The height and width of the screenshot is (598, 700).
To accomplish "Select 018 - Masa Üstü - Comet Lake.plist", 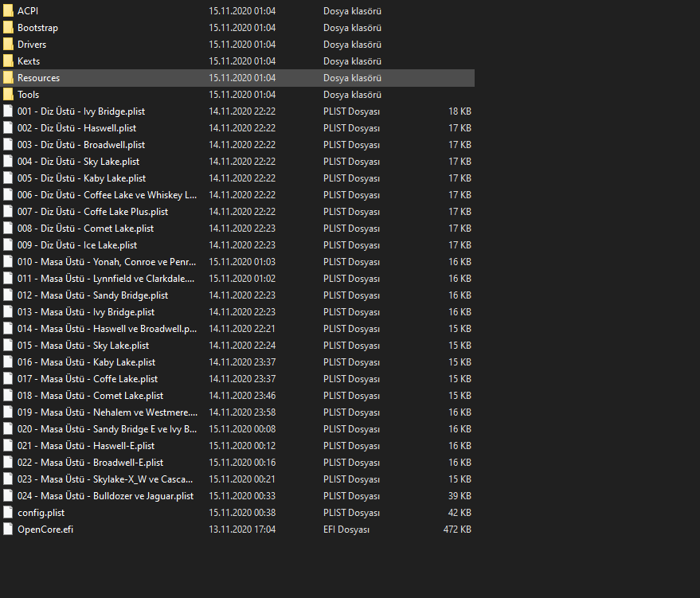I will 90,396.
